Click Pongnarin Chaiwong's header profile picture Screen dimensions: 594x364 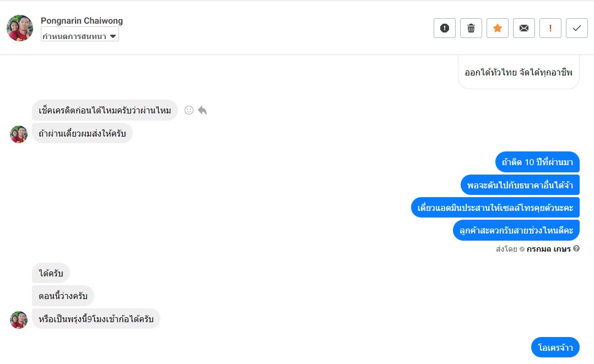pos(20,28)
